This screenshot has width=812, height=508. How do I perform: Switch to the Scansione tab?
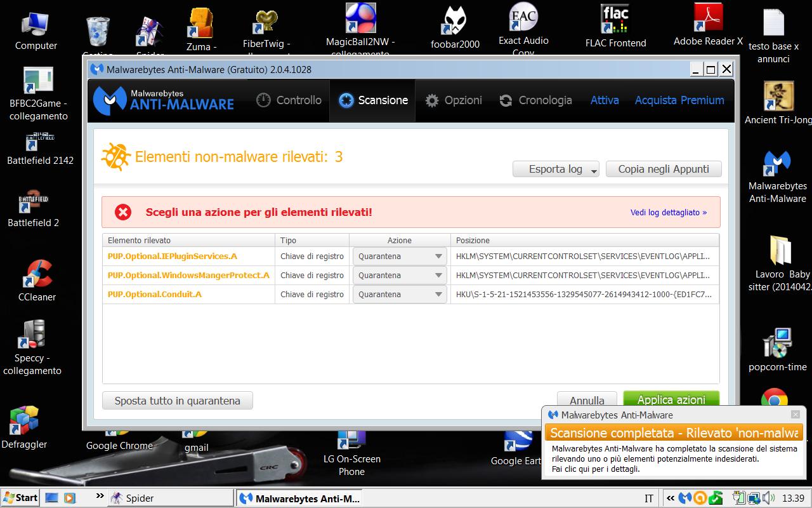point(373,100)
